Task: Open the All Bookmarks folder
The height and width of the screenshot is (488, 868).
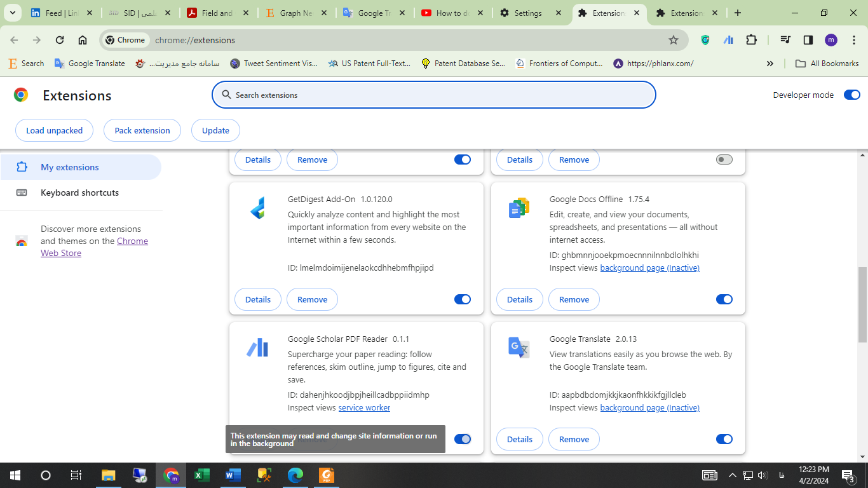Action: (x=827, y=64)
